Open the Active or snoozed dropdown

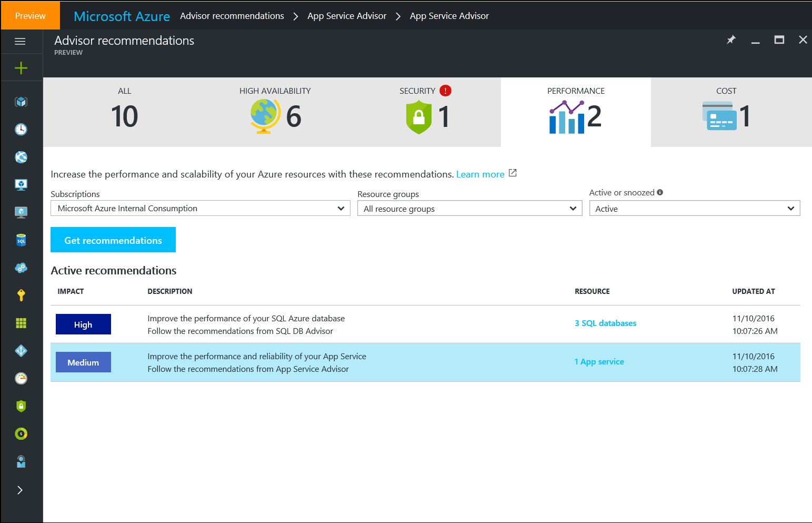[x=695, y=208]
